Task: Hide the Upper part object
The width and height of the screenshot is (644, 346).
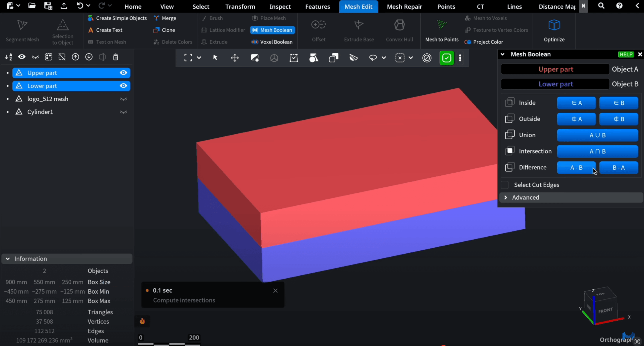Action: click(x=123, y=73)
